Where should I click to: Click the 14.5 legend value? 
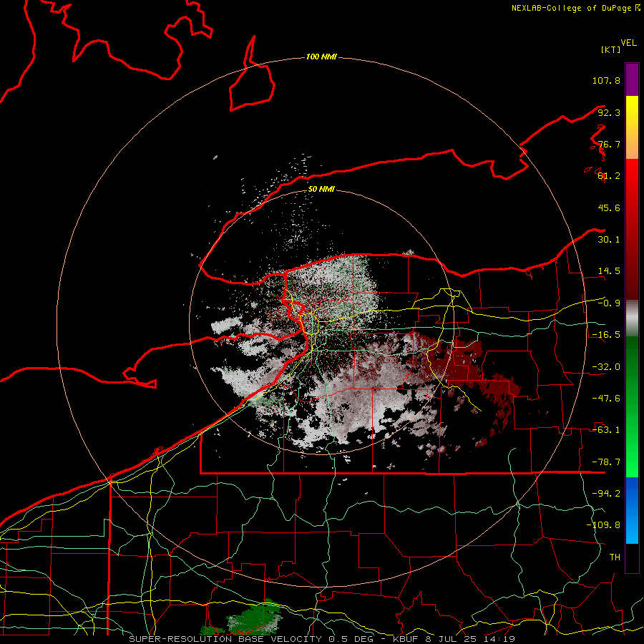click(609, 271)
